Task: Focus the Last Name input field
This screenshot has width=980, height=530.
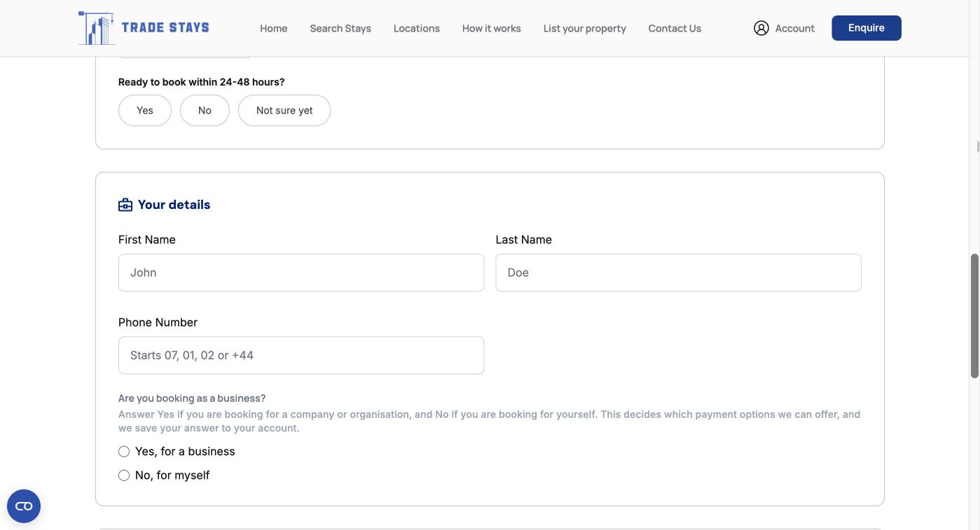Action: [x=678, y=273]
